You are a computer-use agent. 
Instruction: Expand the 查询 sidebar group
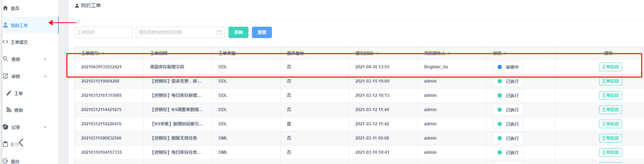coord(30,59)
